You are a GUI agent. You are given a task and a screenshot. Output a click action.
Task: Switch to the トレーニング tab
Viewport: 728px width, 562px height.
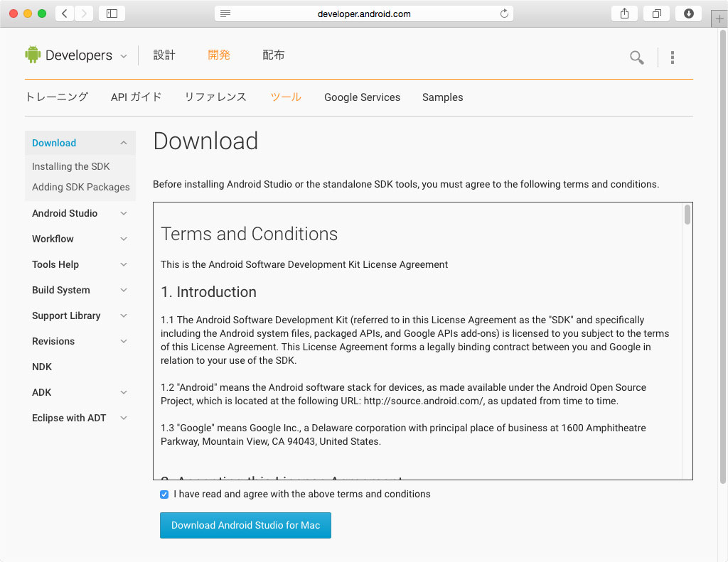pos(57,97)
